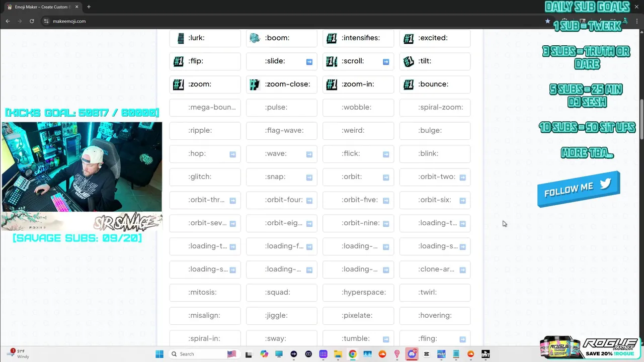Choose the :glitch: animation option
This screenshot has width=644, height=362.
pos(205,177)
